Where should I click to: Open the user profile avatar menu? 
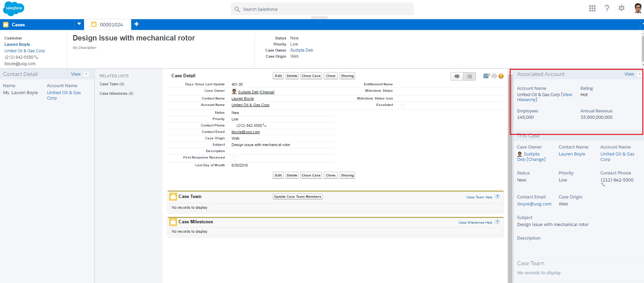(638, 8)
